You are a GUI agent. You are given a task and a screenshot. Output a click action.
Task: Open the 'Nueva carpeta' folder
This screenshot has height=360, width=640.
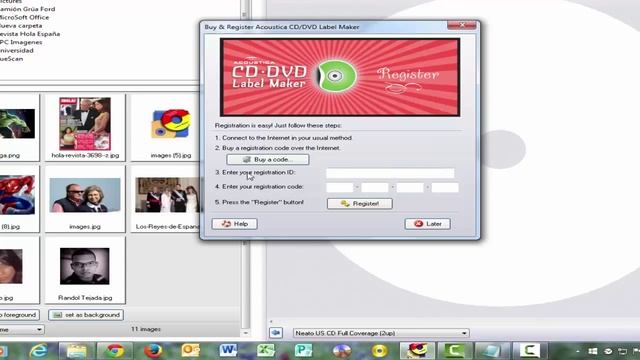20,25
